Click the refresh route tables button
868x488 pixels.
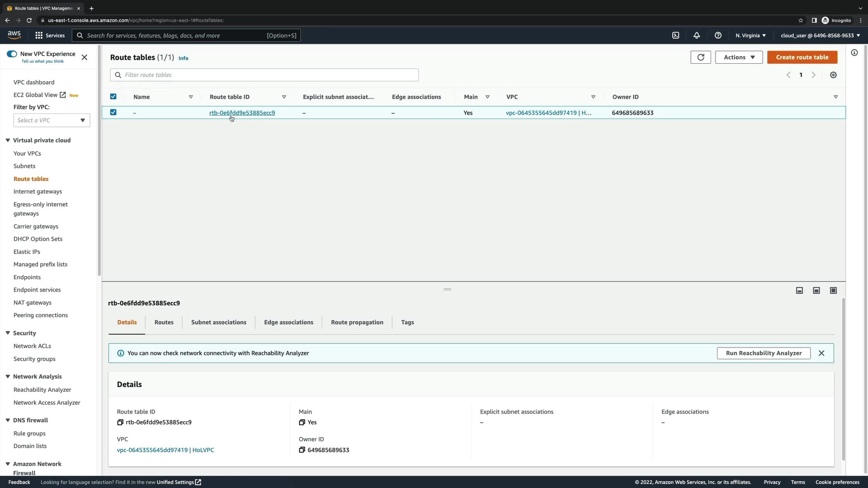701,57
